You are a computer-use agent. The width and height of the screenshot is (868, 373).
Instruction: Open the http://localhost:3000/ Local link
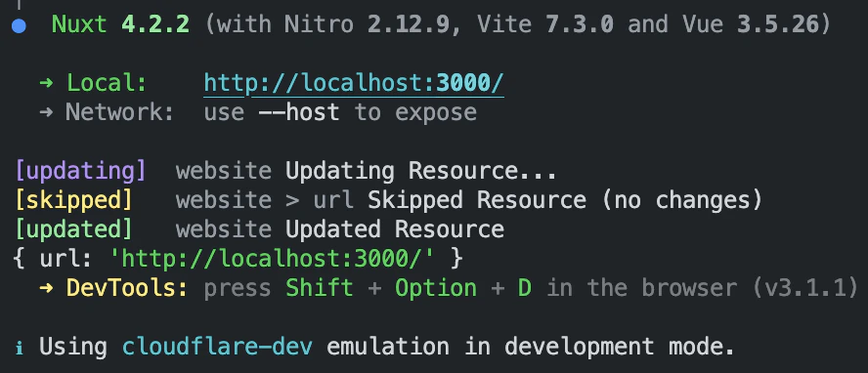[354, 83]
